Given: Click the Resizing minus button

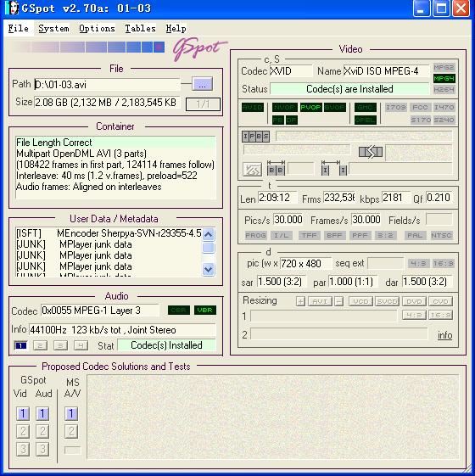Looking at the screenshot, I should pyautogui.click(x=338, y=301).
